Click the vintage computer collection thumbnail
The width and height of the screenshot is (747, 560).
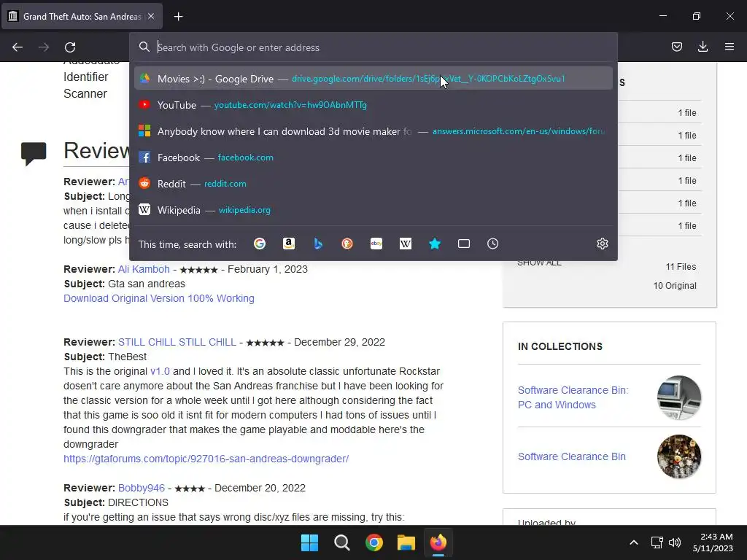(679, 397)
